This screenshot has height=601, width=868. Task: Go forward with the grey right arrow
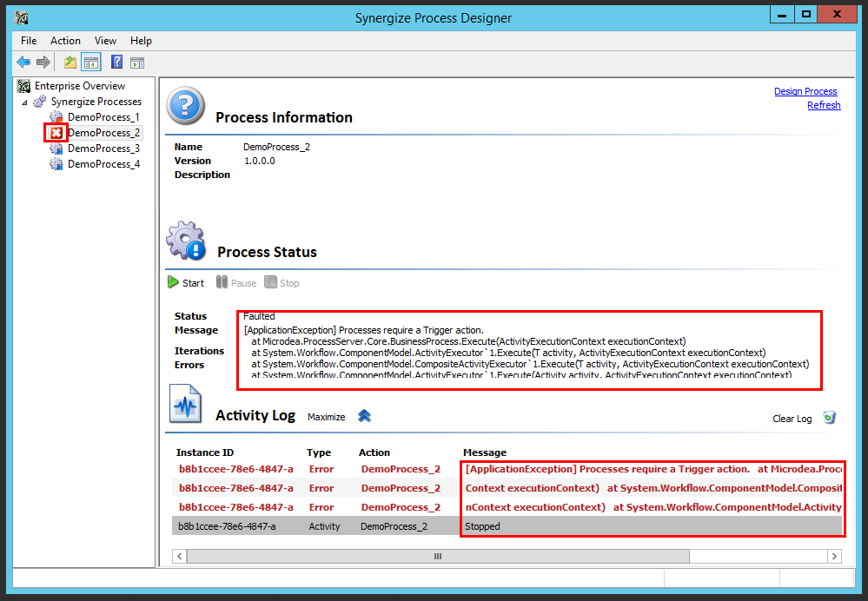click(43, 63)
